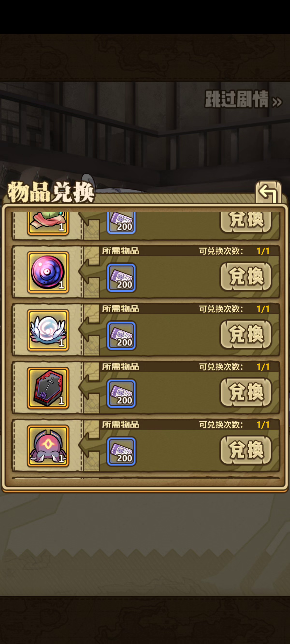290x644 pixels.
Task: Tap the pink eyeball orb item icon
Action: (x=48, y=272)
